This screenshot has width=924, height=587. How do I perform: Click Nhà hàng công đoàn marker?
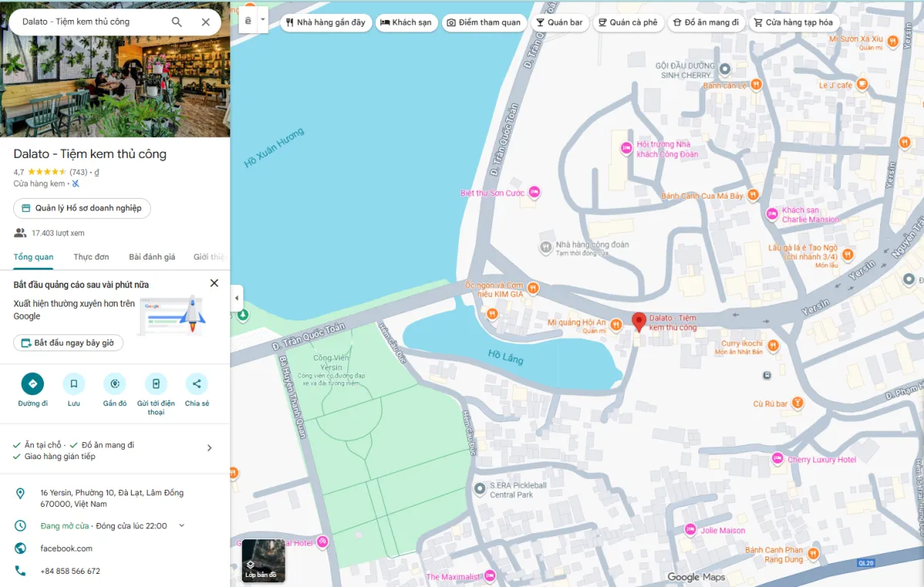[x=545, y=247]
